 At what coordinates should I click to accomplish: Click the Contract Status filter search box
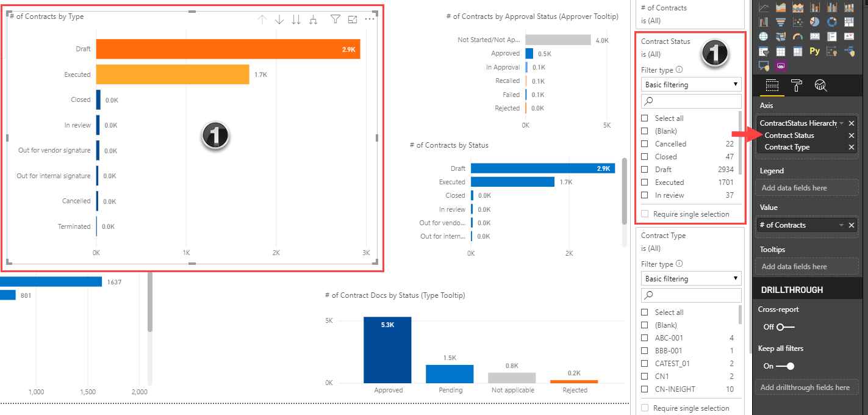(x=691, y=101)
